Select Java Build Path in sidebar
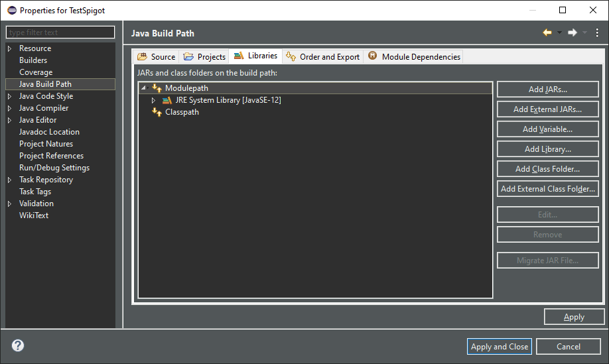 (x=60, y=84)
